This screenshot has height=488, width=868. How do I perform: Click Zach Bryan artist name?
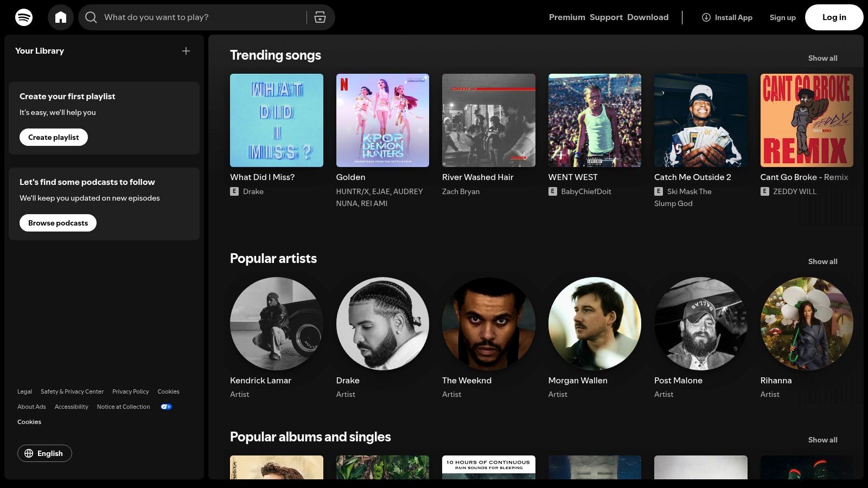pos(461,191)
